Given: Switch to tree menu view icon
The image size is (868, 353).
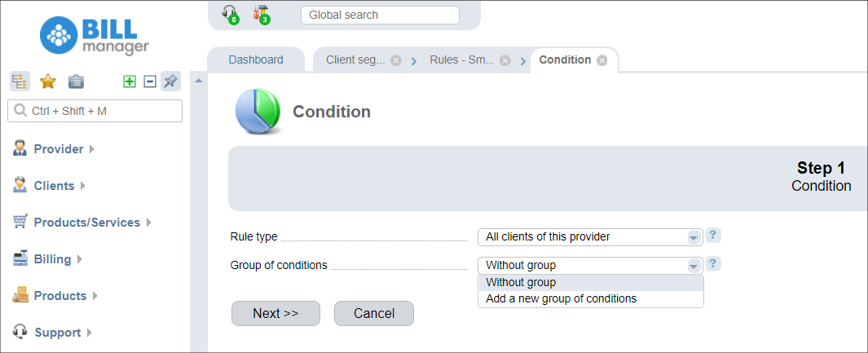Looking at the screenshot, I should [20, 82].
